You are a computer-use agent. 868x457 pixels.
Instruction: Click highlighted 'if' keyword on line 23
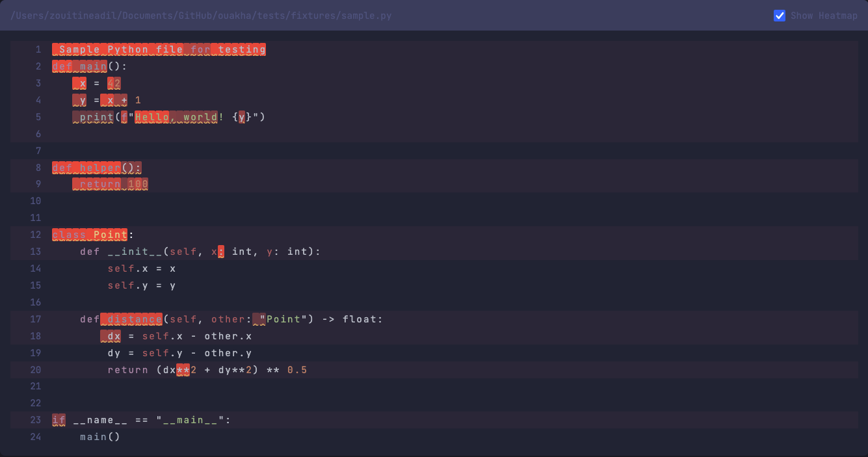[59, 420]
